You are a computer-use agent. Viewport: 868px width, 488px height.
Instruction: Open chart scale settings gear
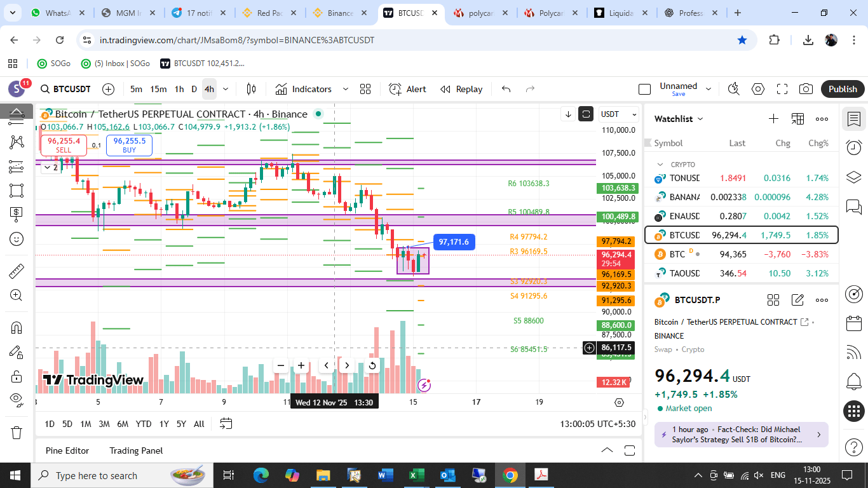[619, 402]
